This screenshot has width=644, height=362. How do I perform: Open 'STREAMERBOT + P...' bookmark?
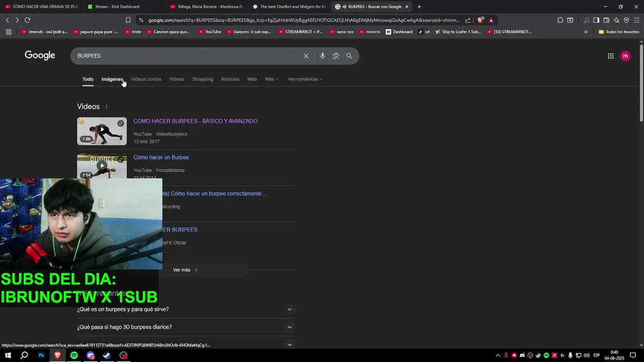(x=300, y=32)
